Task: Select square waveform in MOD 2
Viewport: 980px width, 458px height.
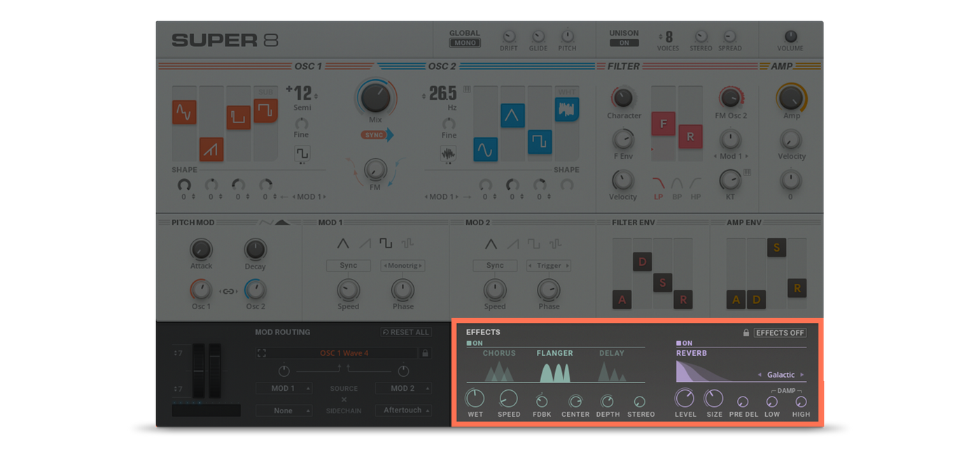Action: 533,244
